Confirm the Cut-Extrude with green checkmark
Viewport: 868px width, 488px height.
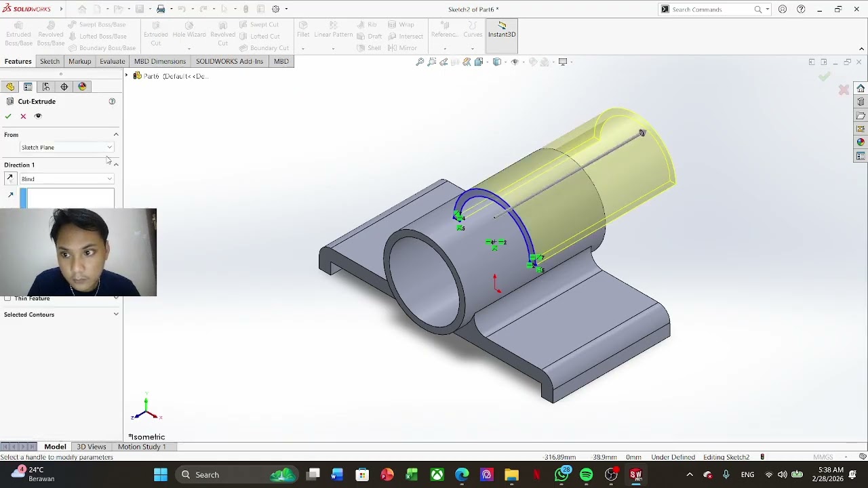8,116
